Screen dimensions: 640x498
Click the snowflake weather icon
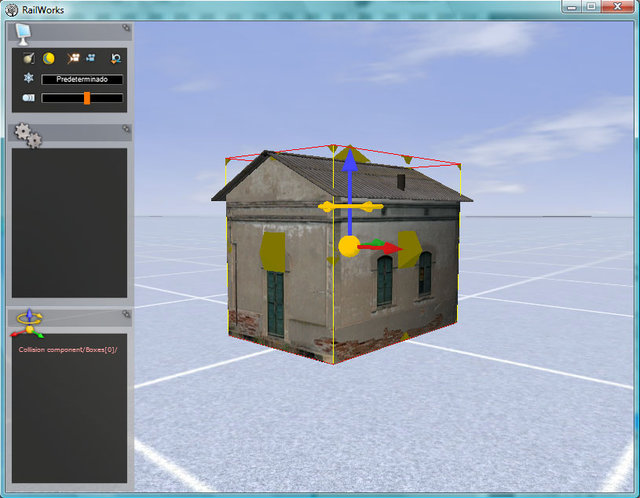pos(28,79)
